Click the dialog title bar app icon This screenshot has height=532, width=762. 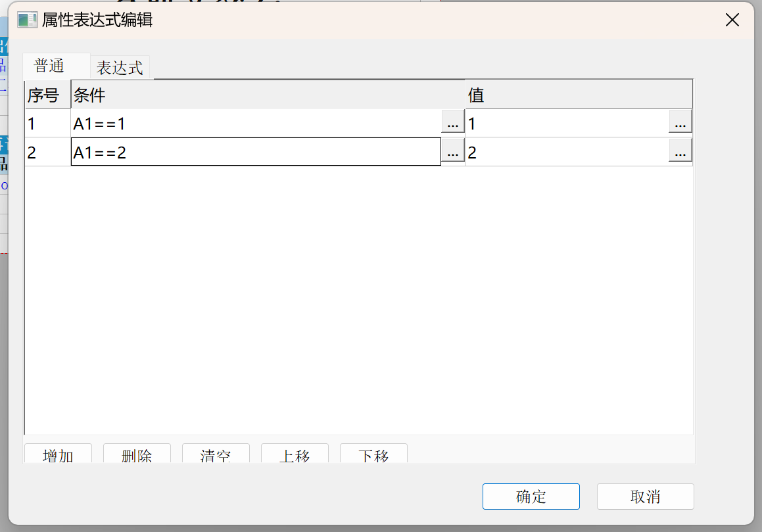coord(27,20)
